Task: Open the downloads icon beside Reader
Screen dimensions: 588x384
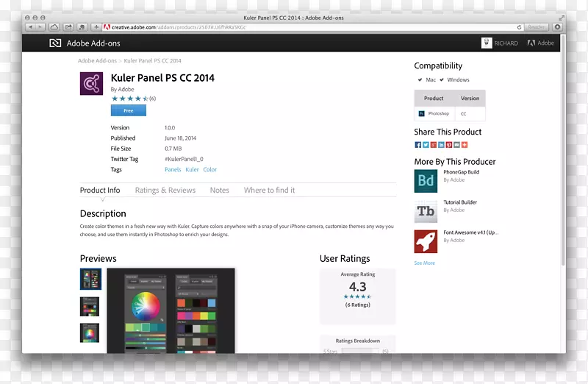Action: 558,27
